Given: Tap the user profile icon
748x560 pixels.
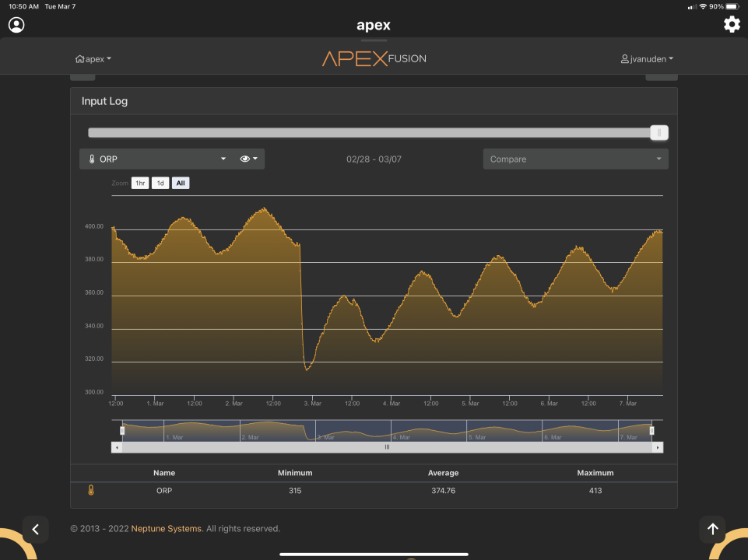Looking at the screenshot, I should tap(16, 25).
